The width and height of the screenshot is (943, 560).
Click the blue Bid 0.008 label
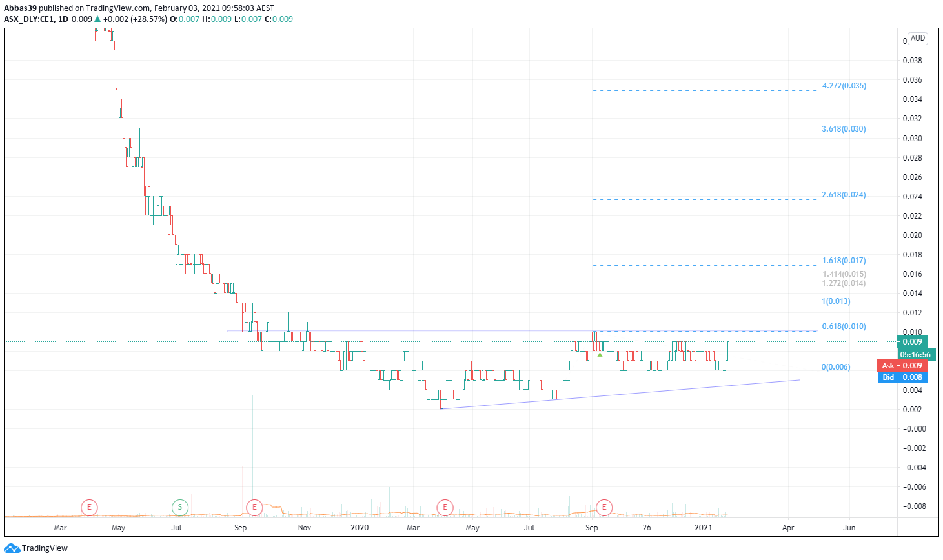(x=902, y=377)
